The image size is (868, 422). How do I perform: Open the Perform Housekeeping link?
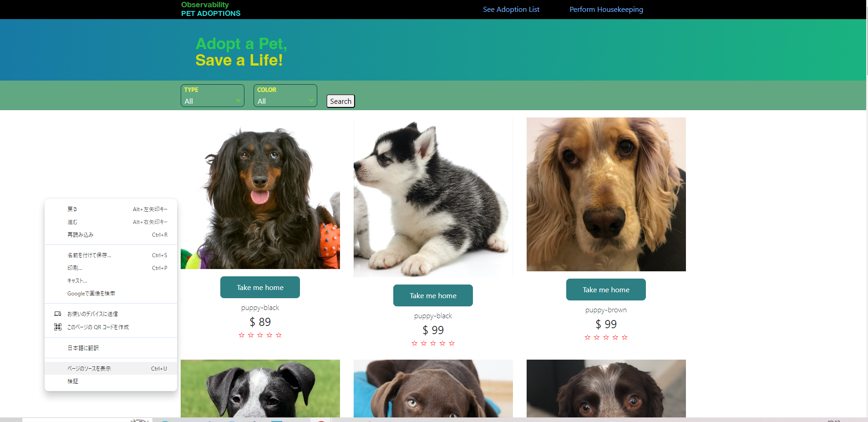[606, 10]
